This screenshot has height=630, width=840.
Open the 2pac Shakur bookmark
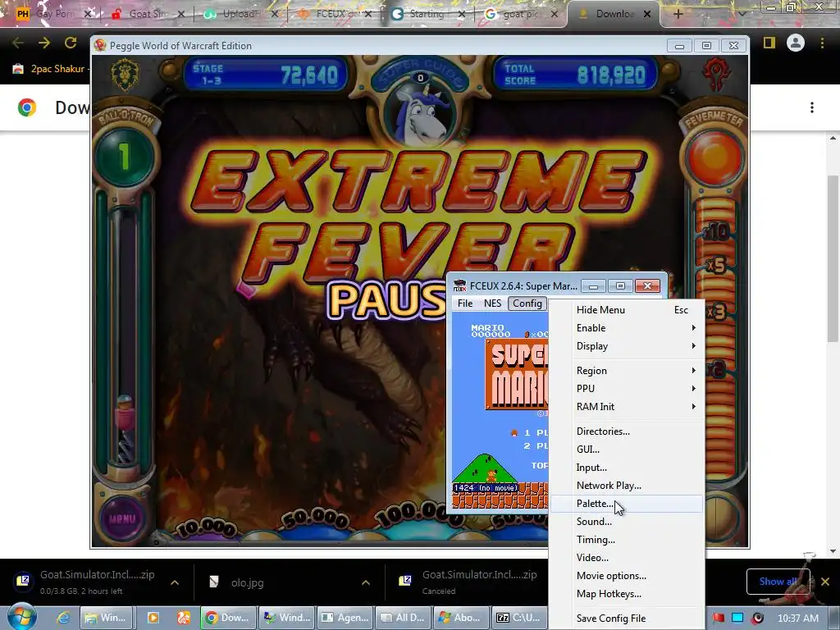[49, 69]
